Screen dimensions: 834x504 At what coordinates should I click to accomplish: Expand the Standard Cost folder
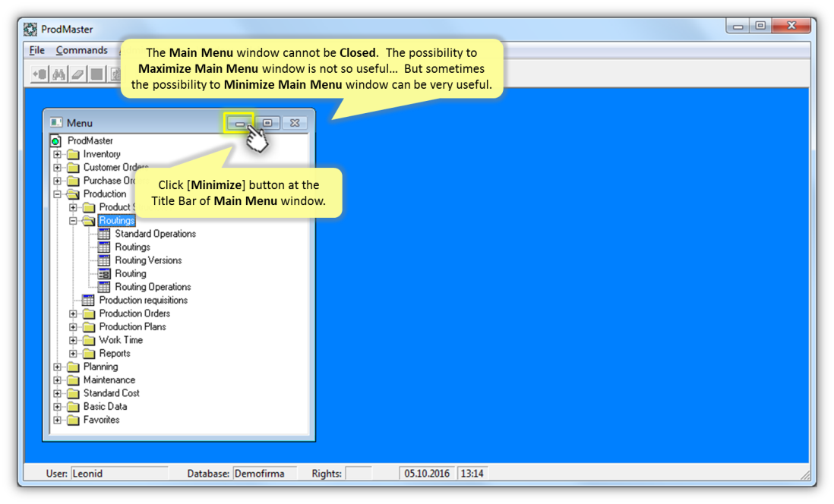[58, 393]
